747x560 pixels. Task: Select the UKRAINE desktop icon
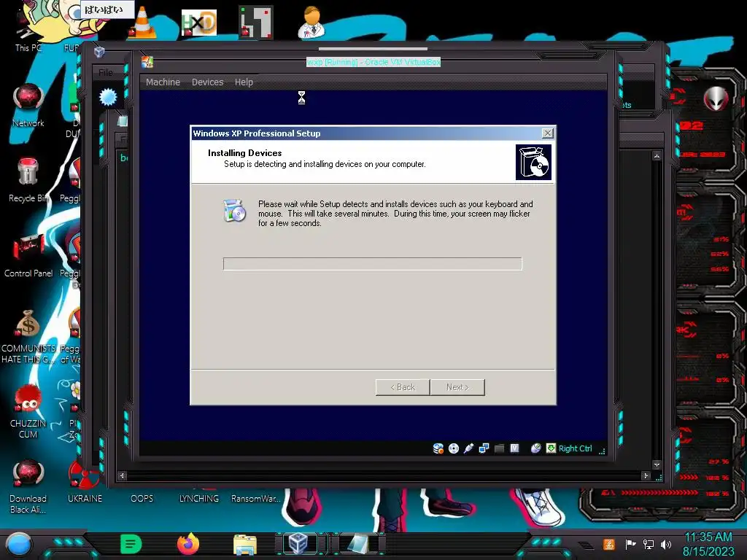[x=85, y=482]
